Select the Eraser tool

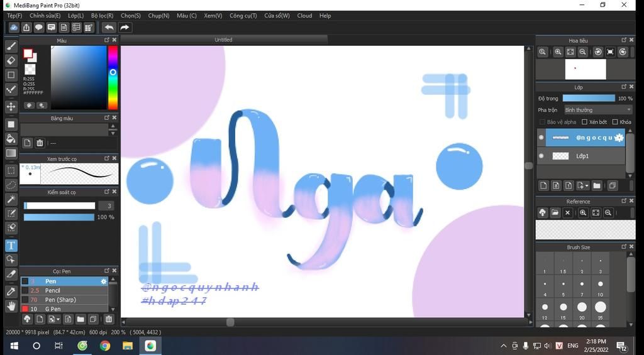click(11, 60)
